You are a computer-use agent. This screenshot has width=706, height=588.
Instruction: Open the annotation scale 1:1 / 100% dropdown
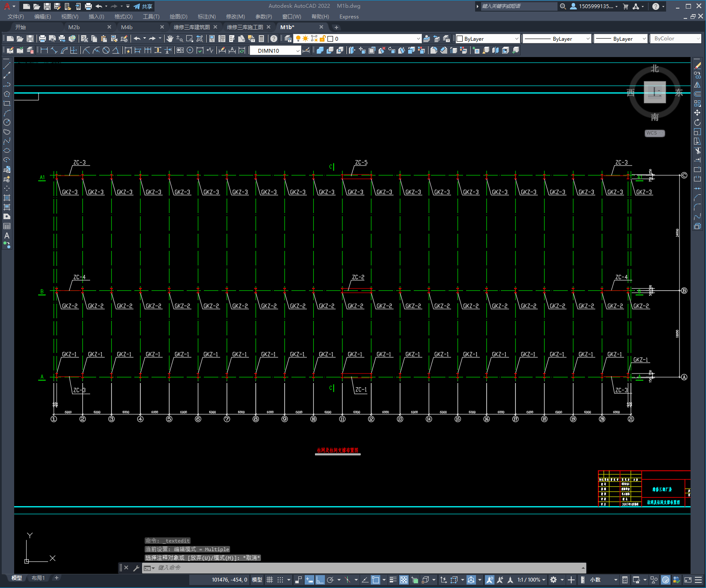click(x=531, y=580)
